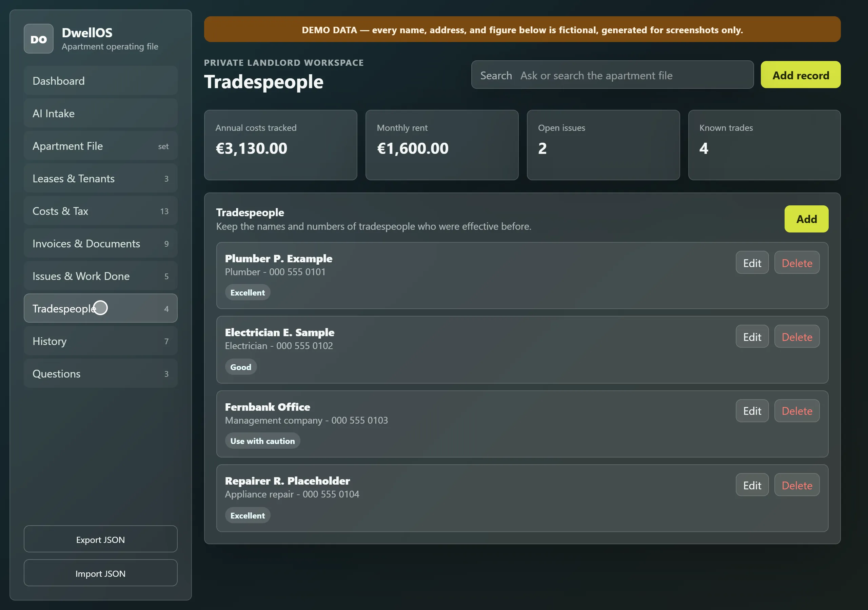Edit Electrician E. Sample entry
The height and width of the screenshot is (610, 868).
click(752, 337)
